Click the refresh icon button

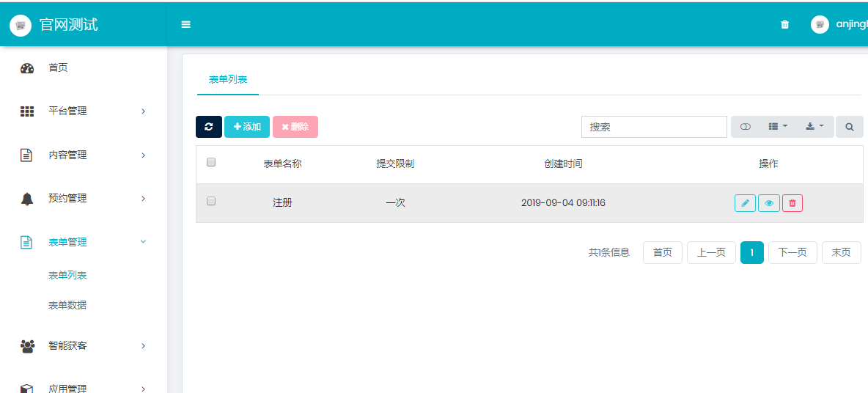[209, 127]
